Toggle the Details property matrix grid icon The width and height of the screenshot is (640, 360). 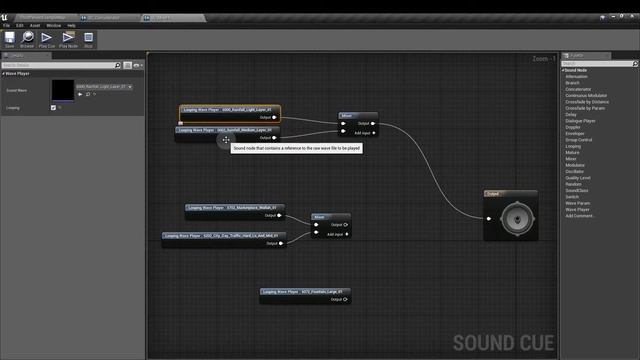click(127, 65)
